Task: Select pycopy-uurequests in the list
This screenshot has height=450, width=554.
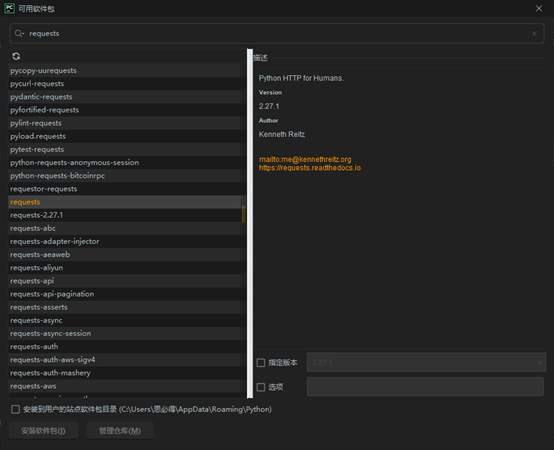Action: (125, 71)
